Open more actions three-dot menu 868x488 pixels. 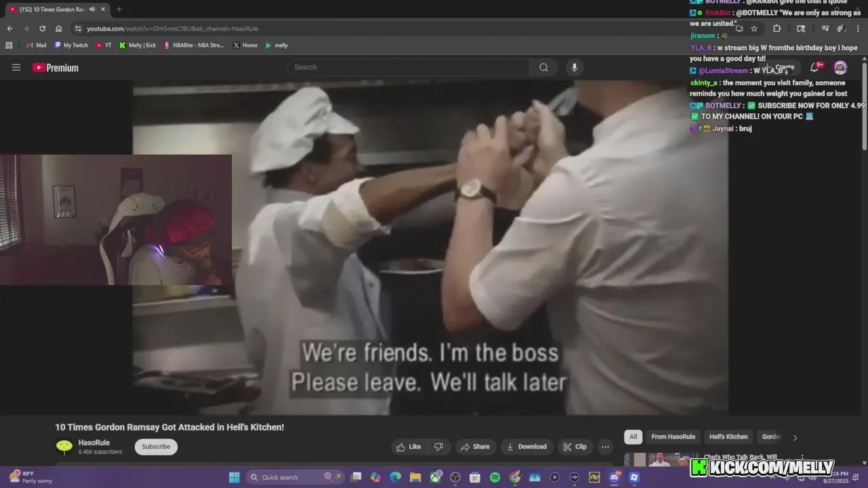[605, 447]
